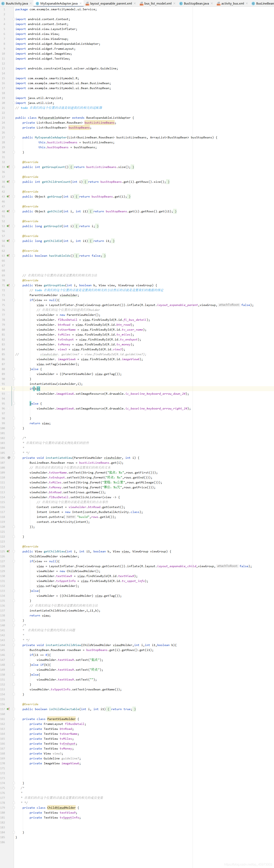Viewport: 274px width, 868px height.
Task: Close the layout_expanable_parent.xml tab
Action: (135, 3)
